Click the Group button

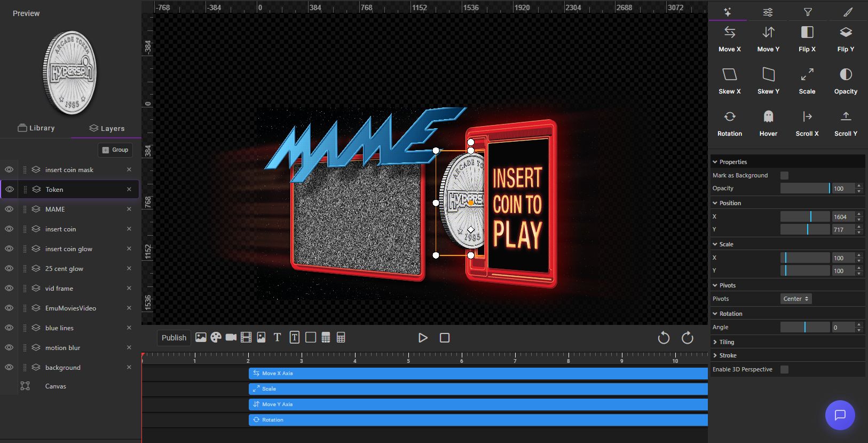coord(115,150)
